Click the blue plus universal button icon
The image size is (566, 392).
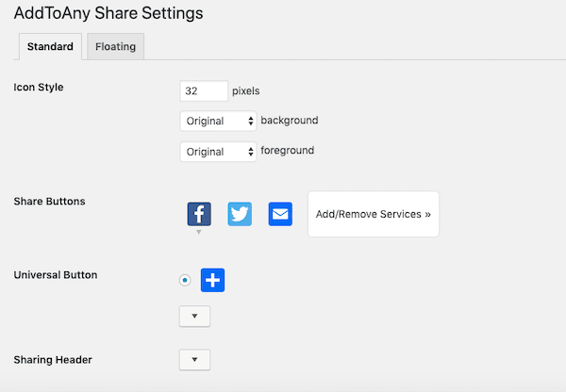point(212,280)
